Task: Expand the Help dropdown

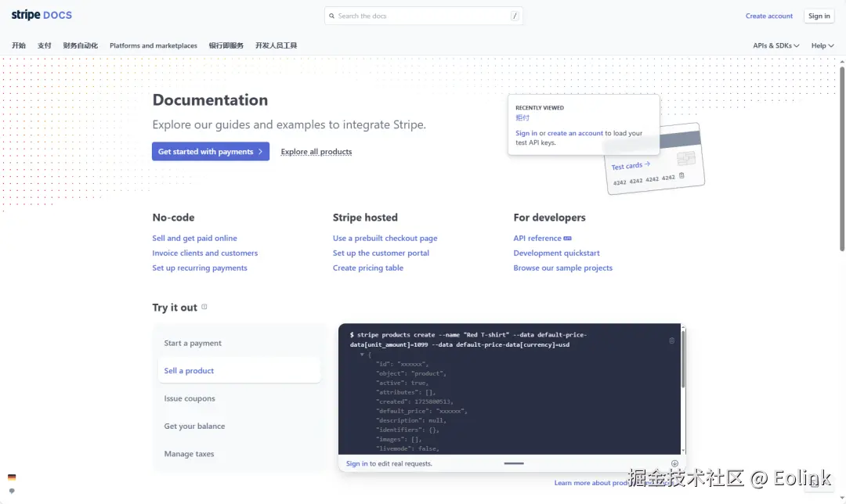Action: (822, 46)
